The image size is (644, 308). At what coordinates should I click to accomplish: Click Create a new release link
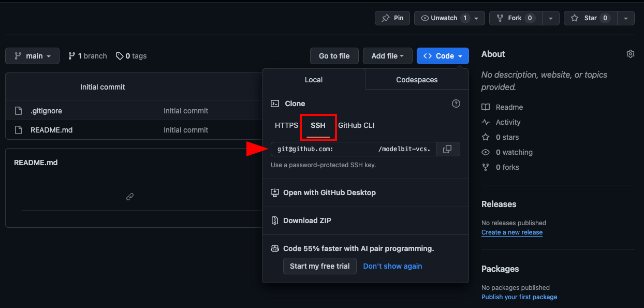(512, 232)
